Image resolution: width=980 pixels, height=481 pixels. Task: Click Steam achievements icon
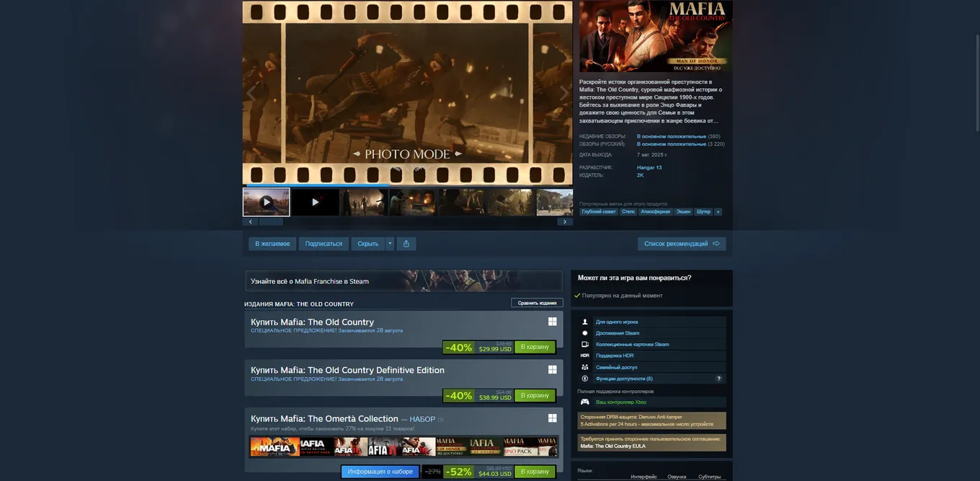click(x=585, y=333)
